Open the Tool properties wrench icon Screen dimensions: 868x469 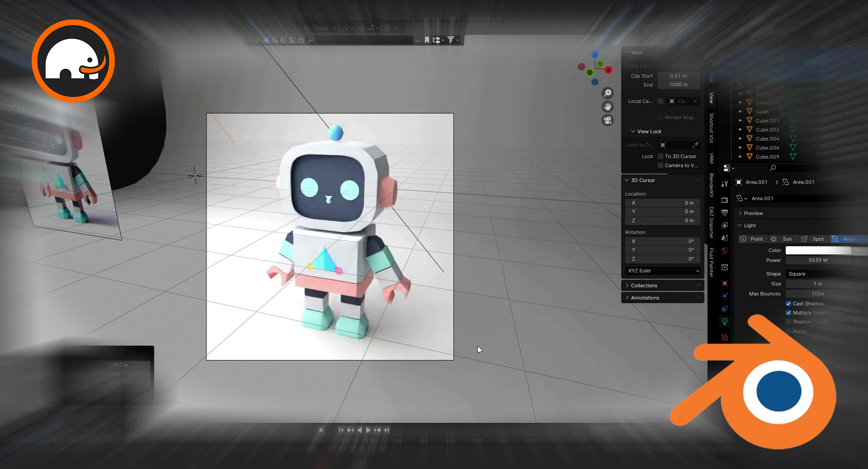tap(725, 184)
